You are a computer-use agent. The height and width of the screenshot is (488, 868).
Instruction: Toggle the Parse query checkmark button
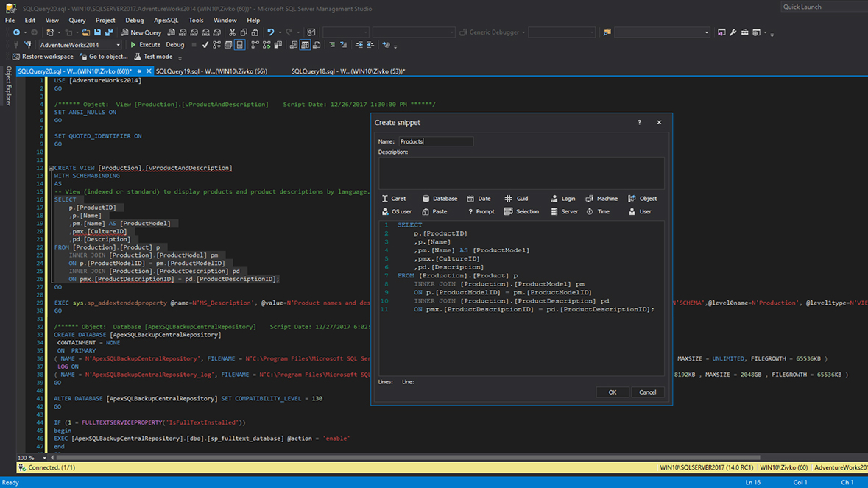[x=205, y=45]
